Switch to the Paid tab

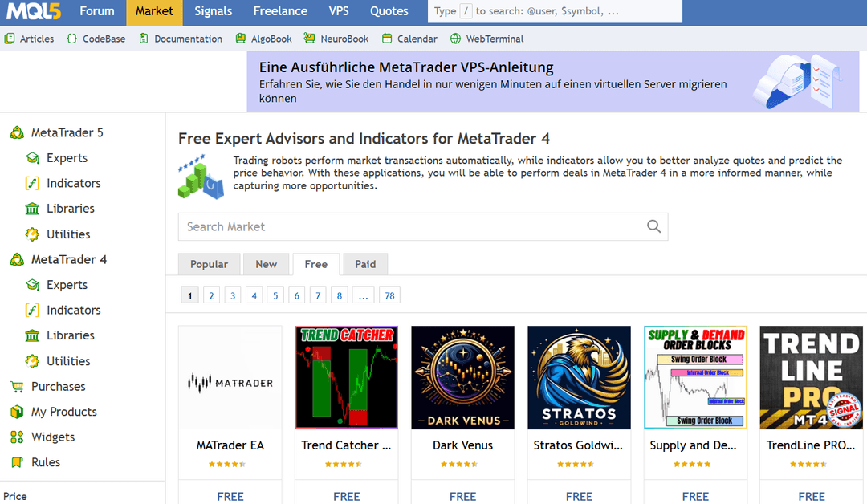[365, 264]
